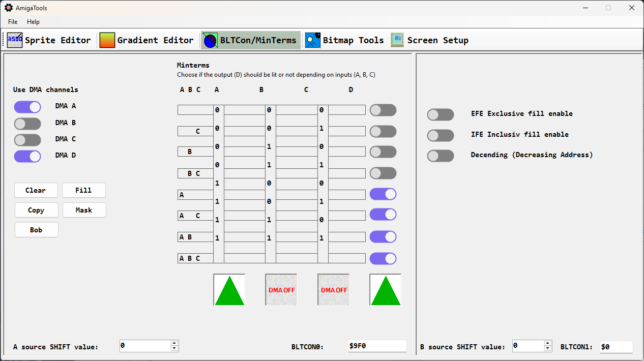Switch to the Screen Setup tab
The image size is (644, 361).
coord(430,40)
